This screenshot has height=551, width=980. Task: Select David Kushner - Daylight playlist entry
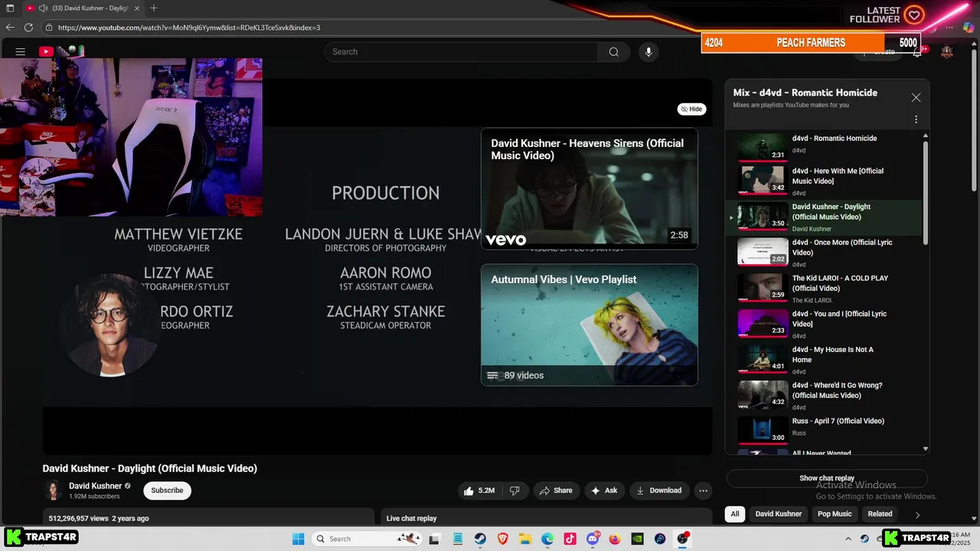pyautogui.click(x=825, y=217)
